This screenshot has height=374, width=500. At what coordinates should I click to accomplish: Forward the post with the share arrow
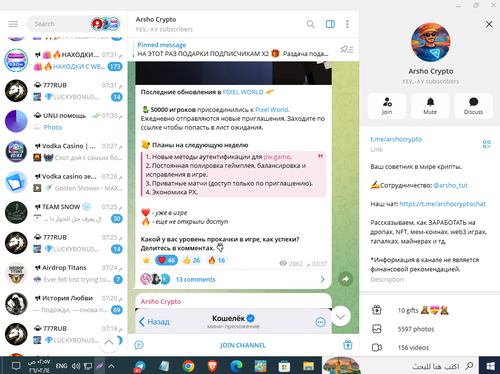(345, 279)
